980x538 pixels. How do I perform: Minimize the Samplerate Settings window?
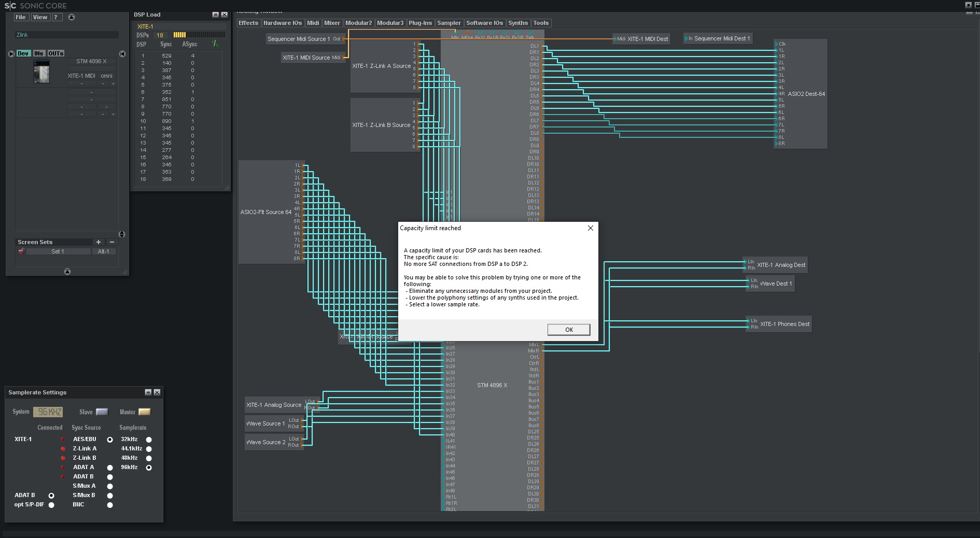coord(148,392)
